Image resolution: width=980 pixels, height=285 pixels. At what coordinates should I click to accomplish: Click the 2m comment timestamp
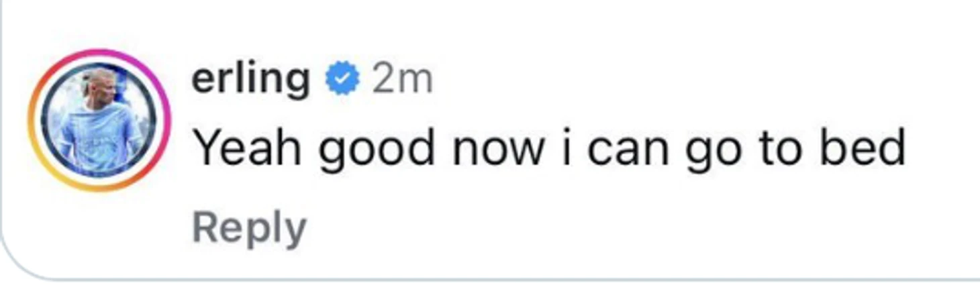pos(403,79)
